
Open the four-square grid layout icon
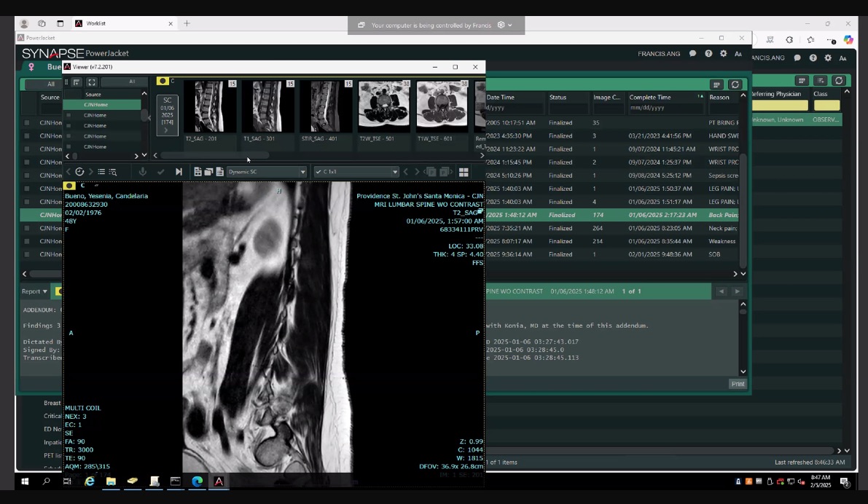464,172
